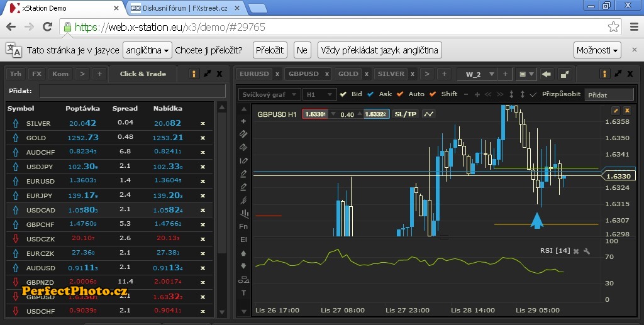Open the W_2 workspace dropdown

477,74
